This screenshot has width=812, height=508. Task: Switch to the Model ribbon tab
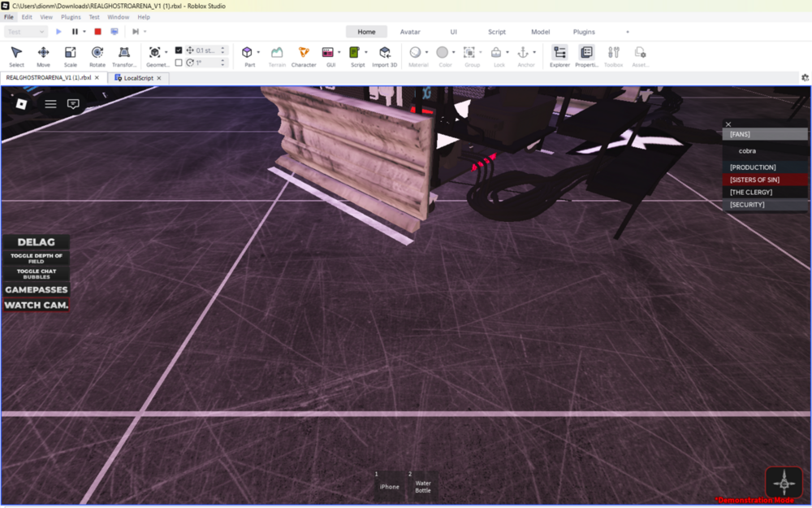tap(540, 32)
